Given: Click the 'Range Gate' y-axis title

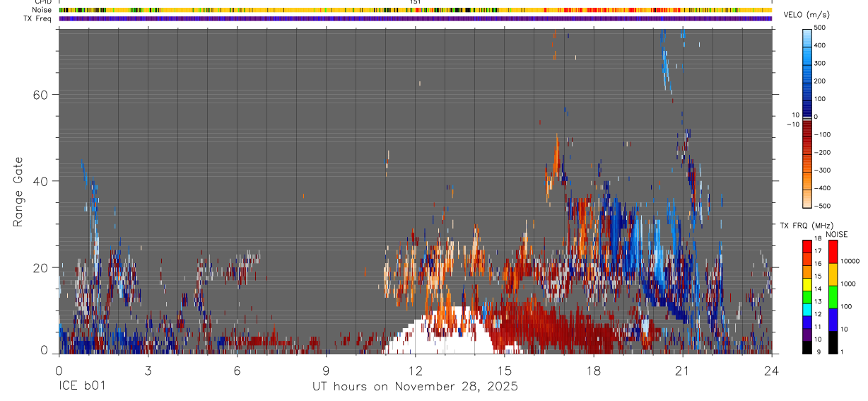Looking at the screenshot, I should (x=18, y=191).
